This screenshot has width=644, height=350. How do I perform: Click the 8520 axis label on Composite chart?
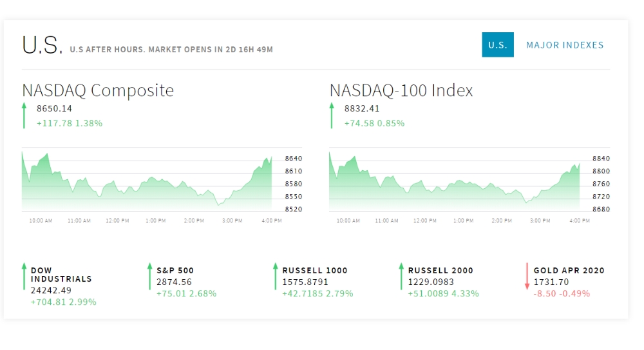294,209
